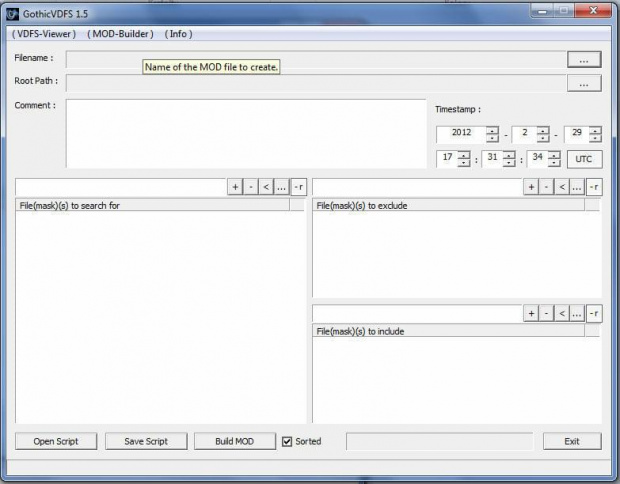The width and height of the screenshot is (620, 484).
Task: Click the Root Path text field
Action: 315,83
